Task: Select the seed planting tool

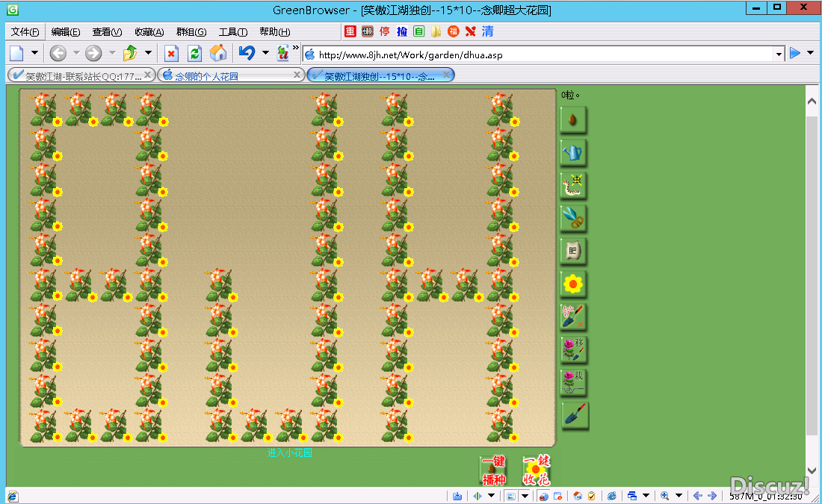Action: 573,119
